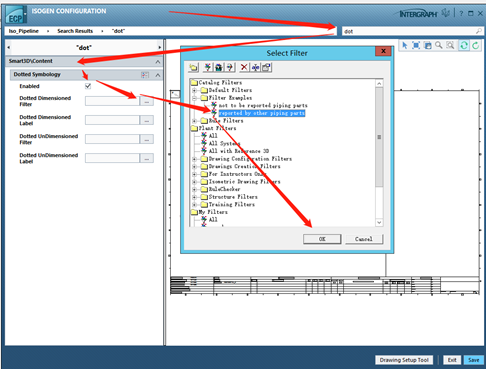Click New Filter icon in Select Filter toolbar

(208, 67)
